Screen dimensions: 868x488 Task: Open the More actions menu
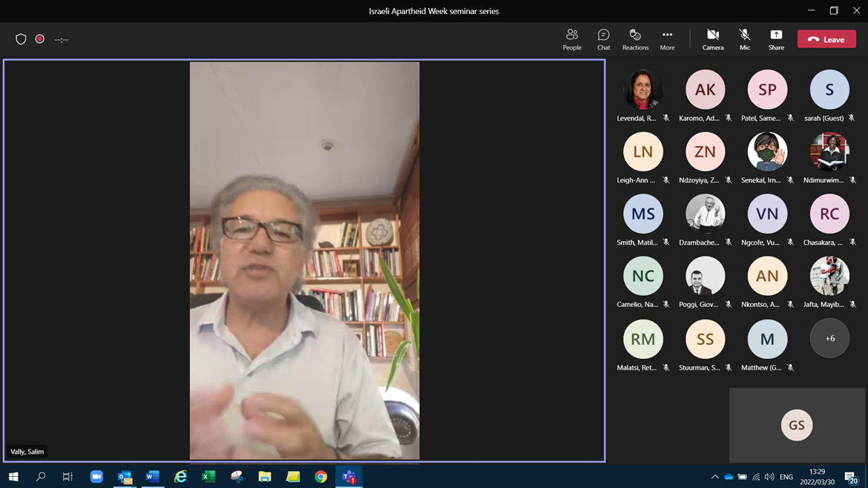pos(667,39)
